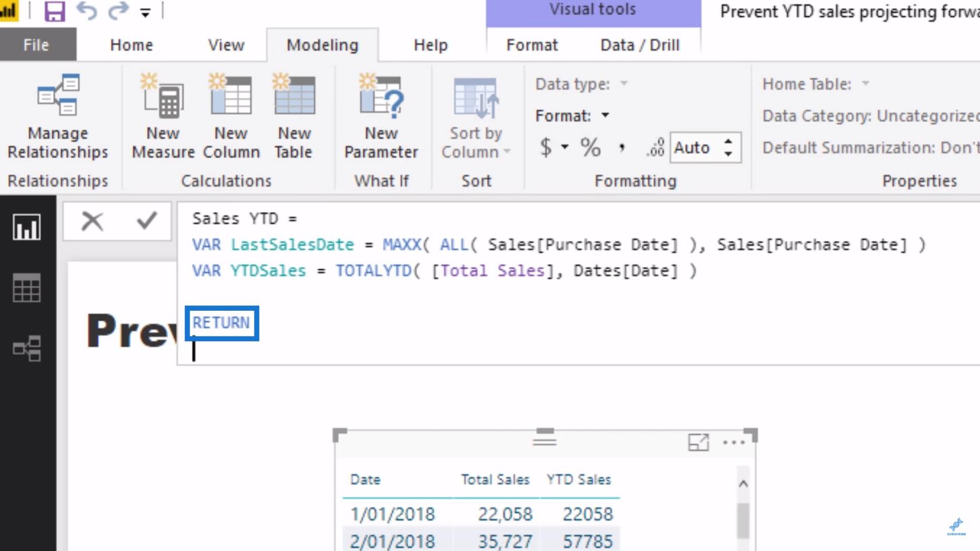The width and height of the screenshot is (980, 551).
Task: Switch to Report view in sidebar
Action: click(27, 227)
